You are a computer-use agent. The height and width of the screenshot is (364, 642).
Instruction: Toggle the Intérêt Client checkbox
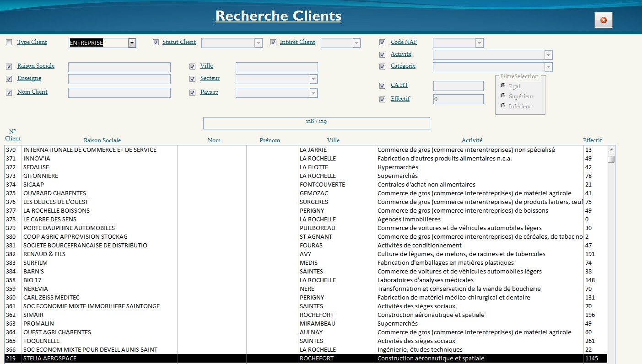(x=274, y=43)
